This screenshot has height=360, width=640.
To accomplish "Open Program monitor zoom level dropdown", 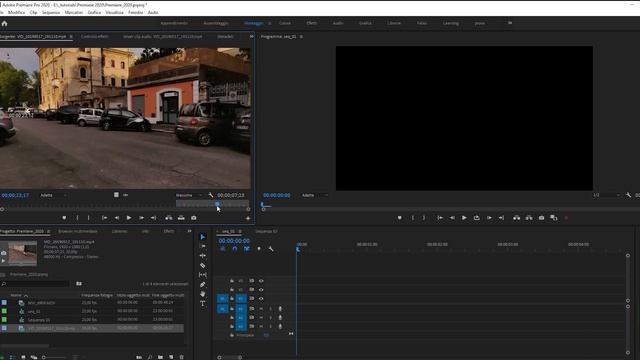I will [315, 195].
